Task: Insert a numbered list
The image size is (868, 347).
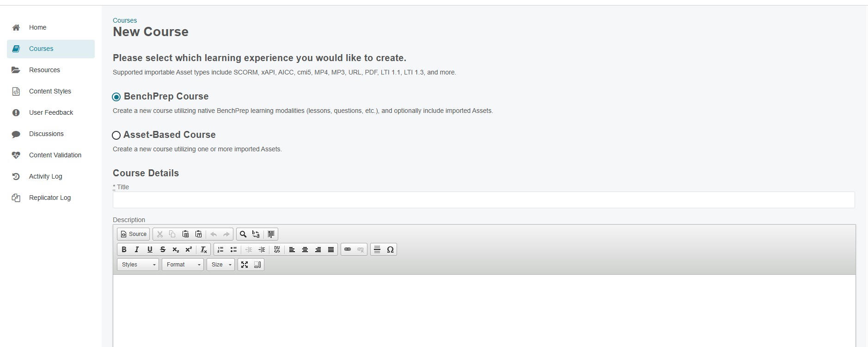Action: (220, 249)
